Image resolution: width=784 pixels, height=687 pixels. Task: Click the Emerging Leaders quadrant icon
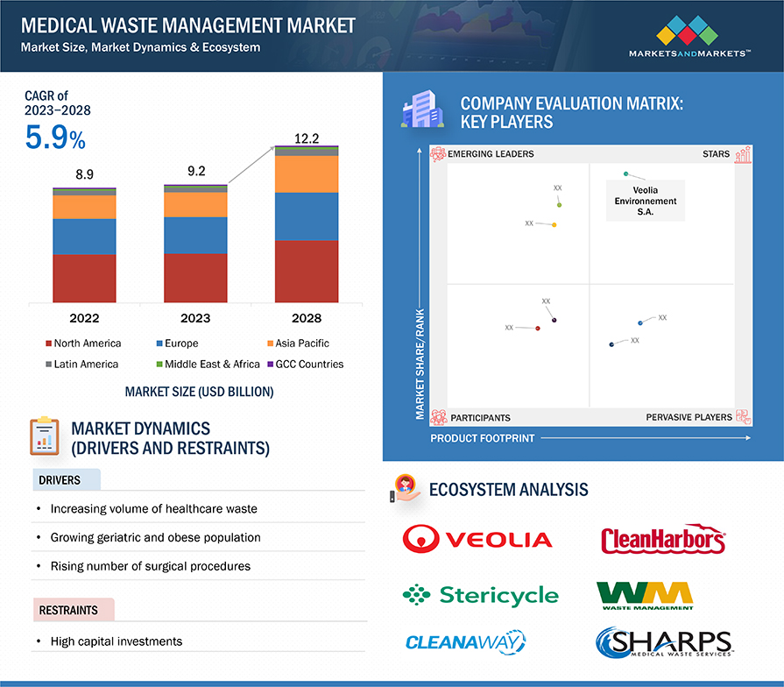[x=438, y=155]
